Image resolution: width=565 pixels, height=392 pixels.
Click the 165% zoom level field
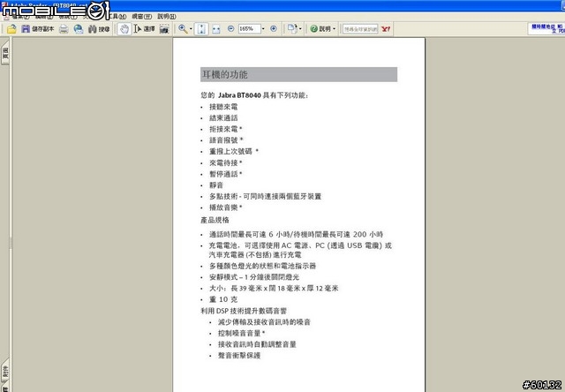(x=249, y=29)
